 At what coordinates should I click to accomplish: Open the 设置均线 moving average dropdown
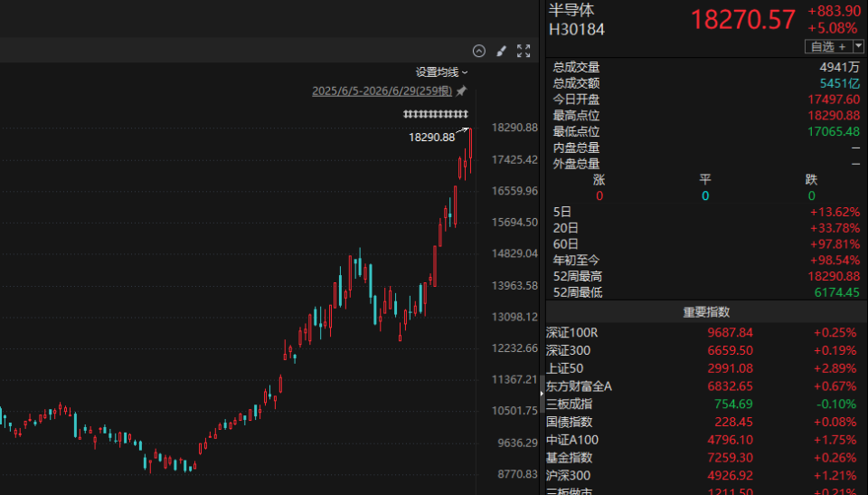click(x=441, y=72)
